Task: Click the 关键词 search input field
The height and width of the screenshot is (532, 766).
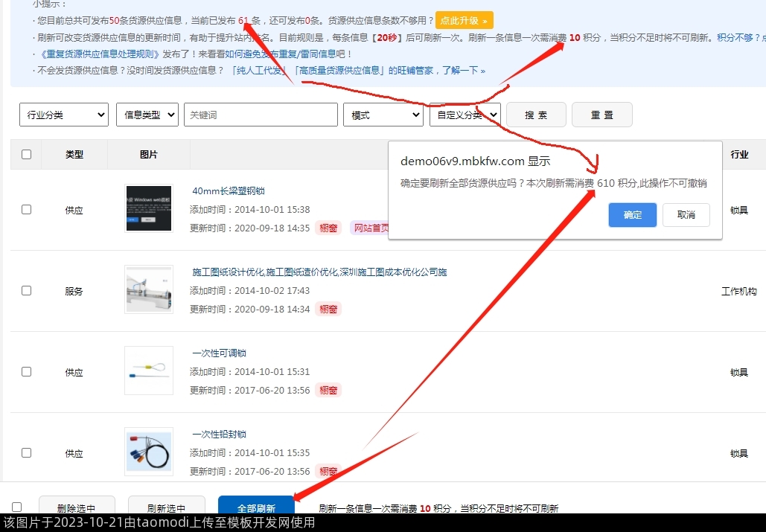Action: pos(261,115)
